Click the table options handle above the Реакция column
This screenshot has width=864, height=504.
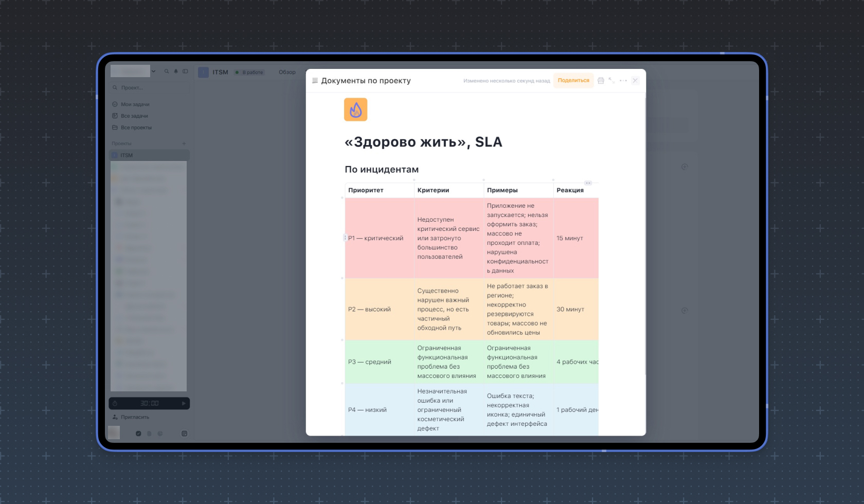(x=588, y=183)
